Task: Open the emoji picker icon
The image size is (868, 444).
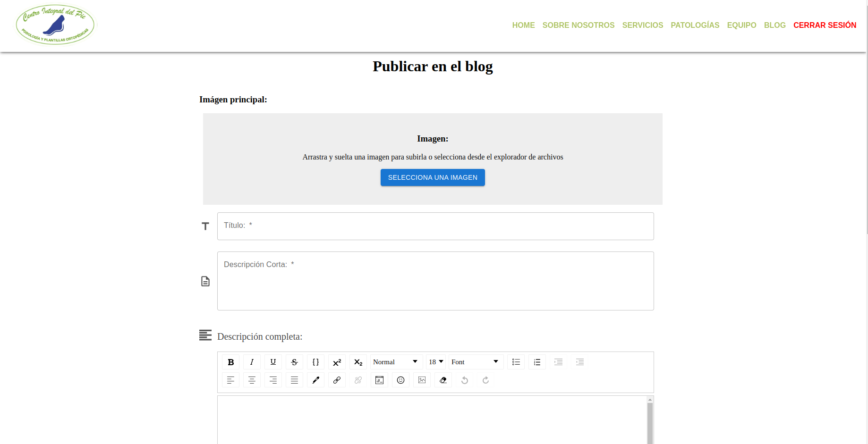Action: point(400,380)
